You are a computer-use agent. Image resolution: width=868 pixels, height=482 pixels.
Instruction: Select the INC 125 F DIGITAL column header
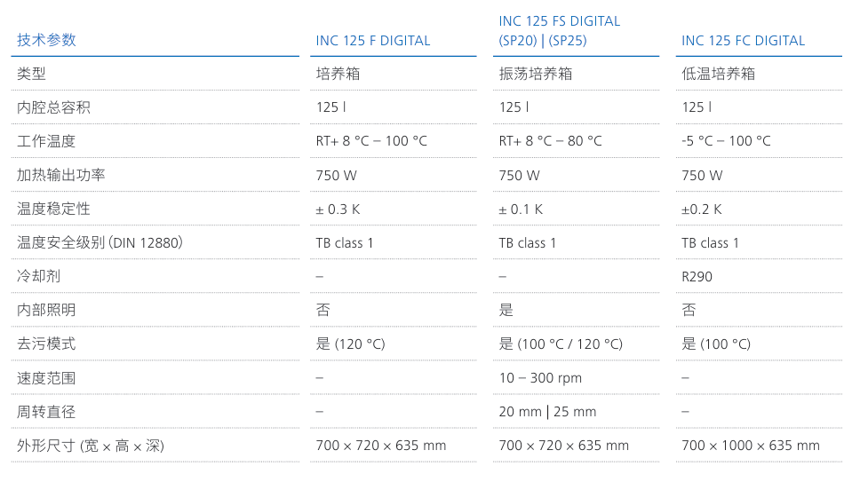tap(372, 41)
